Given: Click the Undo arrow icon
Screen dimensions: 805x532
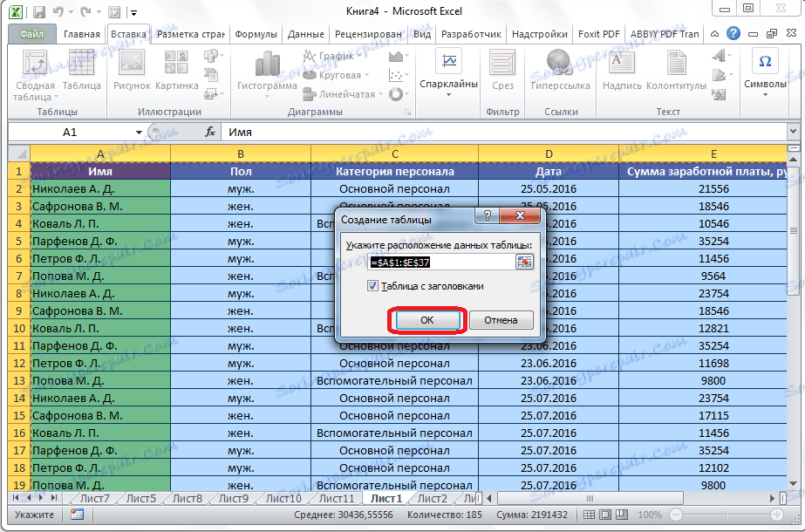Looking at the screenshot, I should (58, 11).
